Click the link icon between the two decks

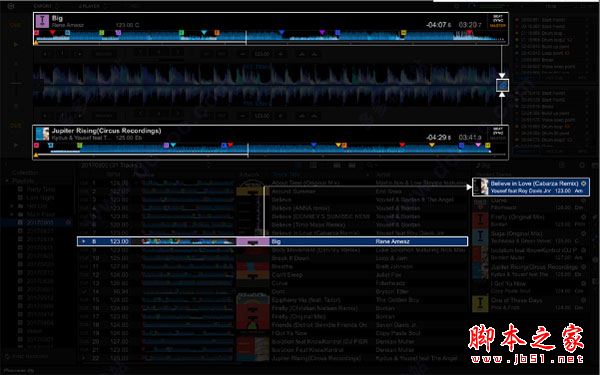502,85
